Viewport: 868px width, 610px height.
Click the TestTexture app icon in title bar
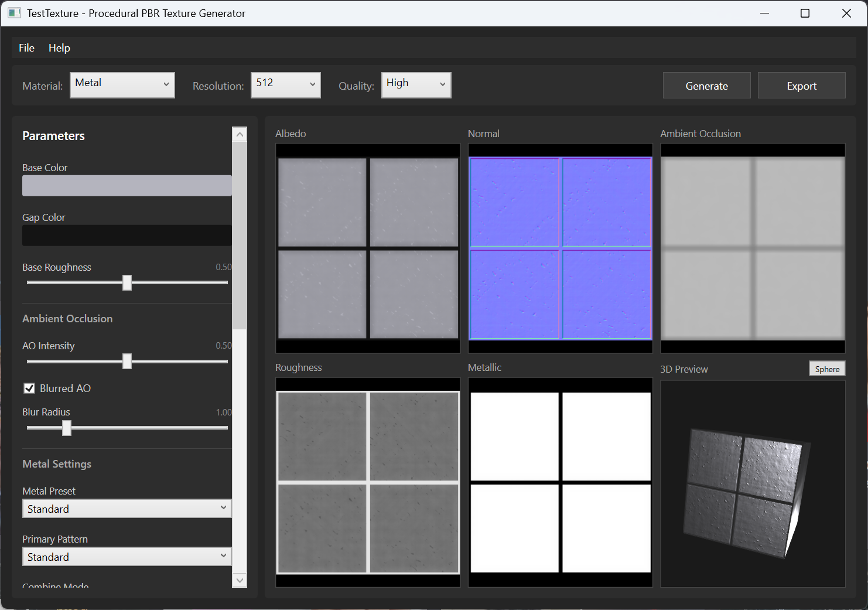(x=15, y=13)
